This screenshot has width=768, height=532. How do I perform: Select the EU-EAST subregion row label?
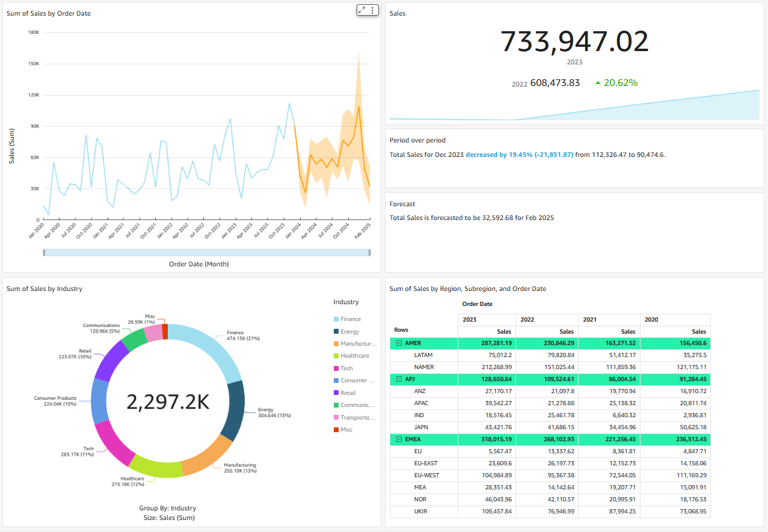pyautogui.click(x=426, y=463)
